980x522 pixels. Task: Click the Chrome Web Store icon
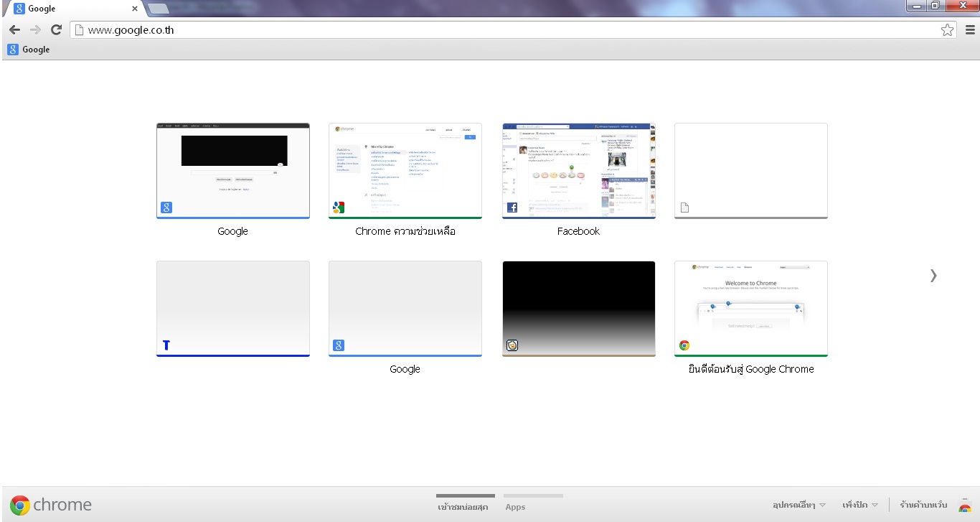click(965, 505)
